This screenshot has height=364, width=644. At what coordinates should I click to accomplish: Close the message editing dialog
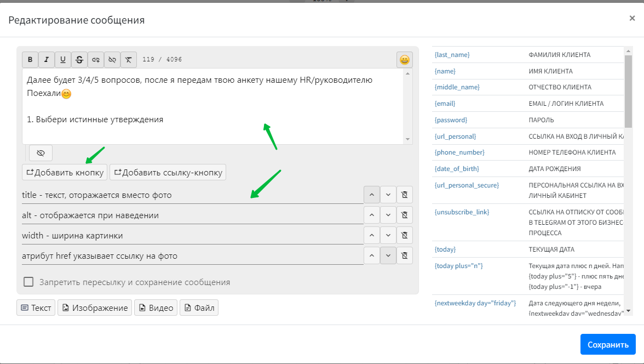tap(632, 18)
